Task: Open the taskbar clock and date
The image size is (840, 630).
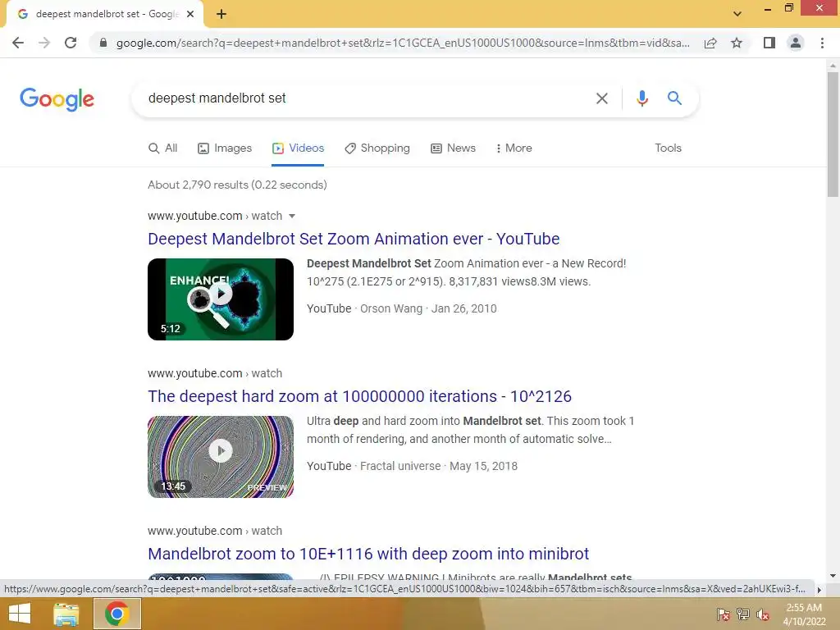Action: (804, 614)
